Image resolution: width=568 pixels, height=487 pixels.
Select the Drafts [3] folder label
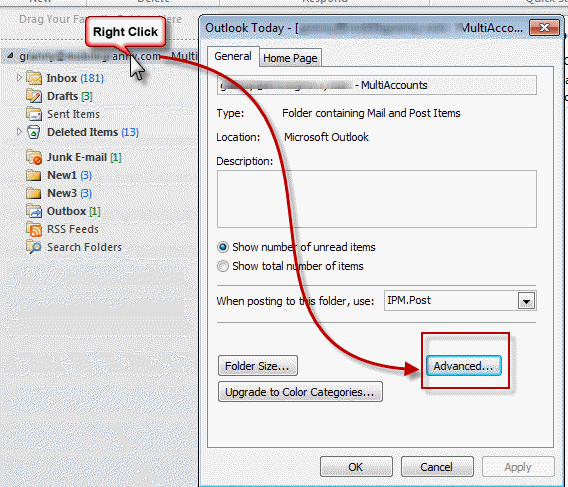click(70, 96)
